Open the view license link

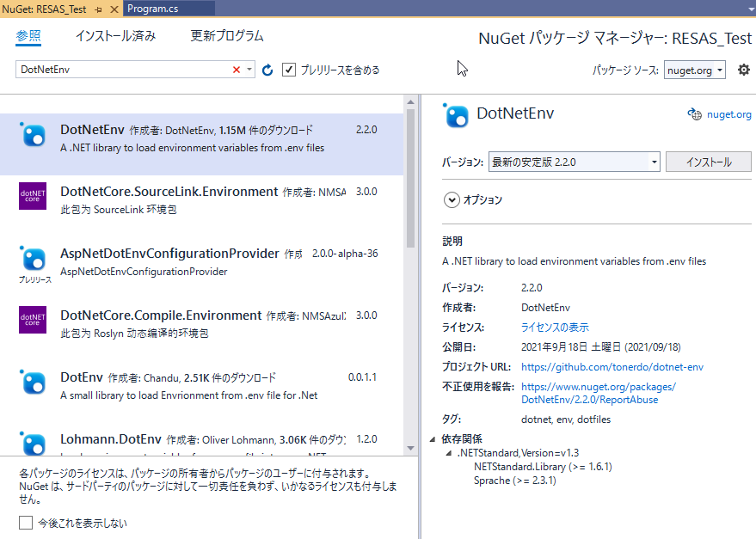tap(555, 328)
